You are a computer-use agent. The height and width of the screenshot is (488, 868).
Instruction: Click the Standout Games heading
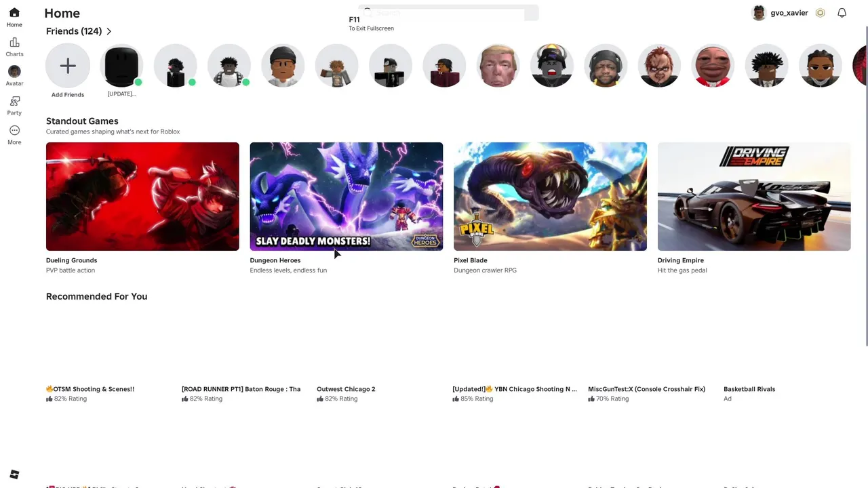82,121
